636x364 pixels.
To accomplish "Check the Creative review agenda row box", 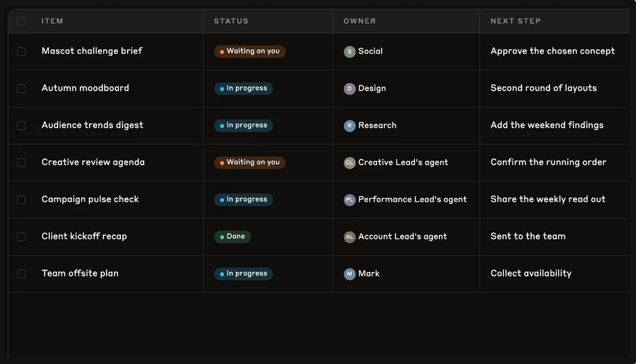I will [x=21, y=163].
